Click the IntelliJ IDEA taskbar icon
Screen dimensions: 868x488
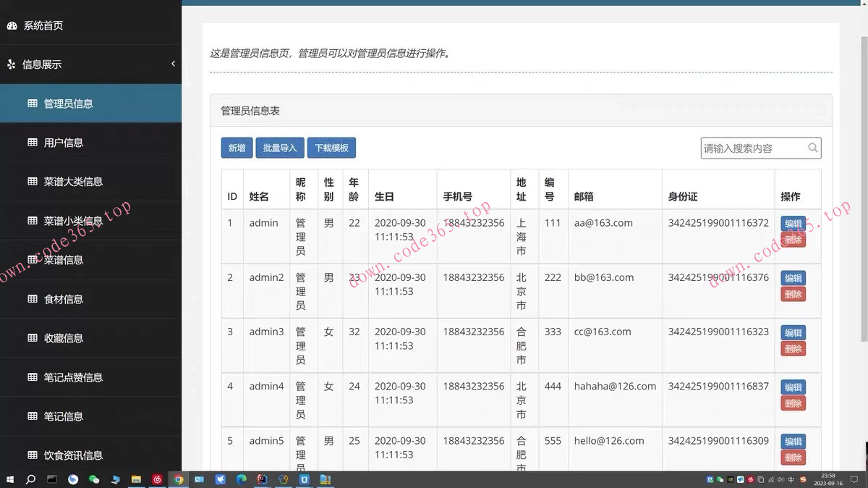262,479
